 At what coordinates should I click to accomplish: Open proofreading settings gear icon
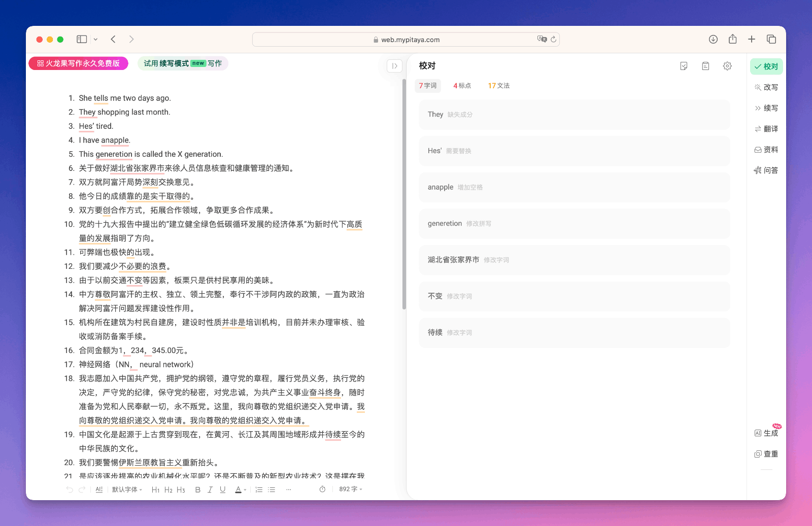(727, 66)
